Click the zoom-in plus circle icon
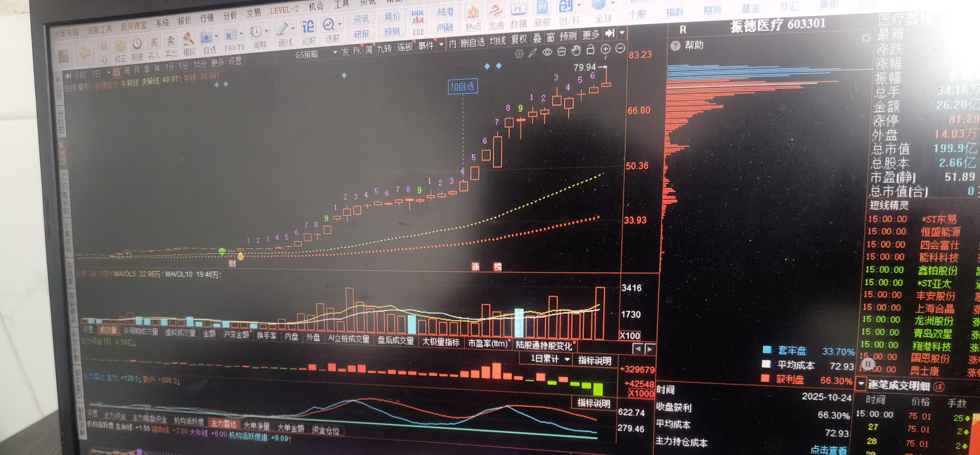The image size is (980, 455). (x=605, y=49)
